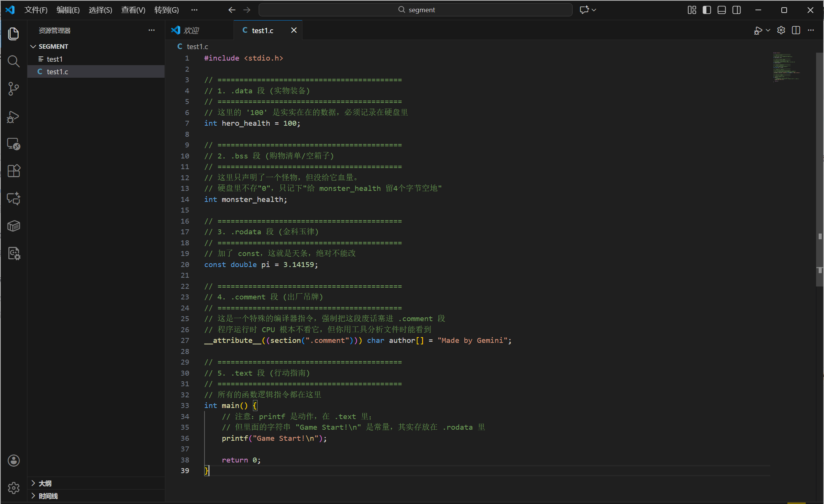Open the Accounts icon at bottom

click(x=14, y=461)
